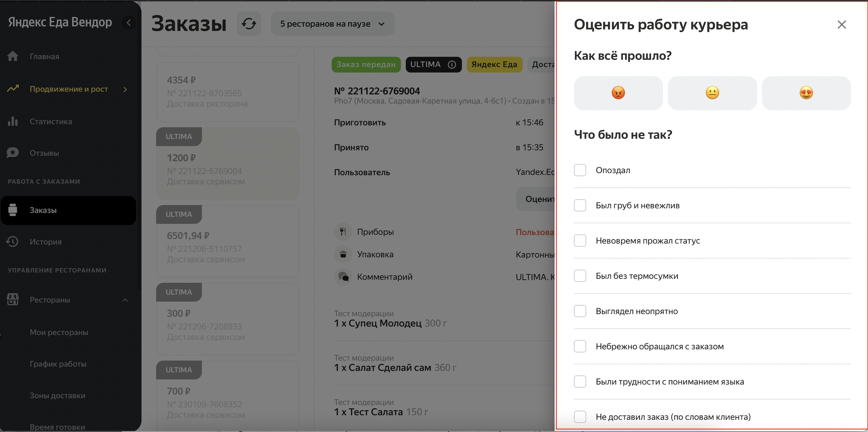Expand the Продвижение и рост chevron

coord(125,89)
